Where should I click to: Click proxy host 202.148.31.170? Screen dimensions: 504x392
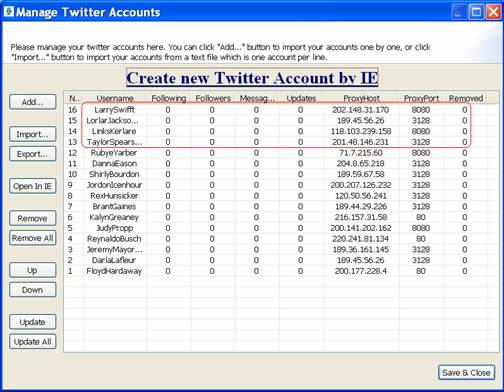tap(360, 110)
